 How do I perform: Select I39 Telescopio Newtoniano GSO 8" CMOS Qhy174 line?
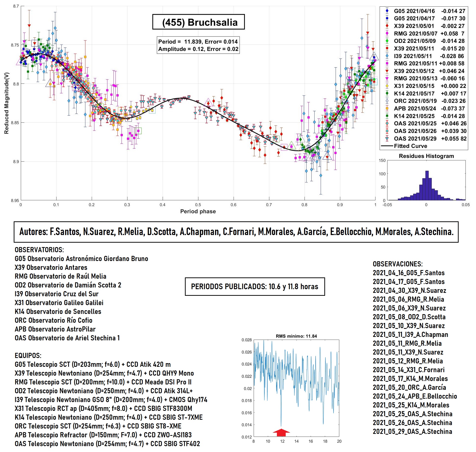[111, 400]
